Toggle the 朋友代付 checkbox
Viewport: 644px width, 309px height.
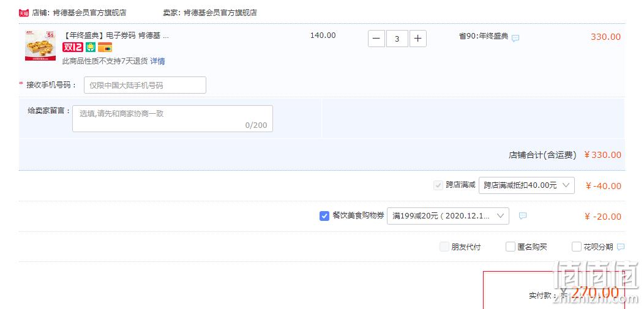(444, 247)
